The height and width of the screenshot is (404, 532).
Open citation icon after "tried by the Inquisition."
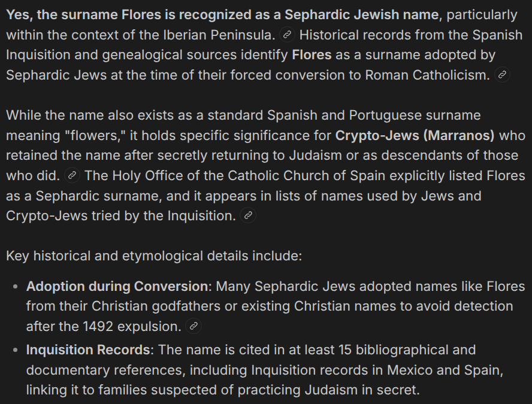[x=248, y=216]
